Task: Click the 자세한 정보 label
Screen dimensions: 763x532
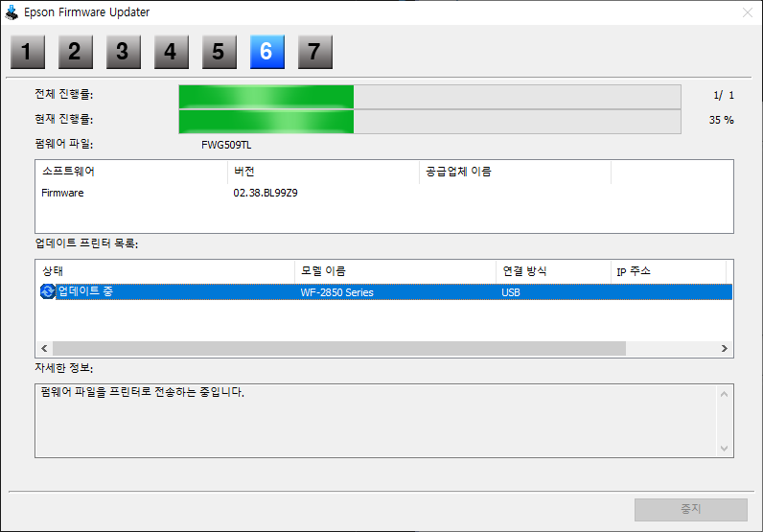Action: pos(64,368)
